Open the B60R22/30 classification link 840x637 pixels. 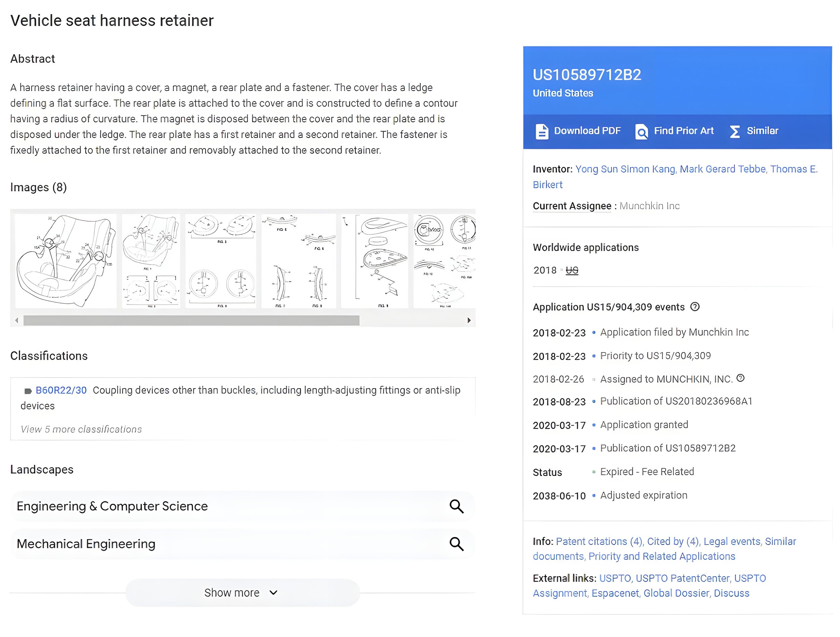[61, 390]
